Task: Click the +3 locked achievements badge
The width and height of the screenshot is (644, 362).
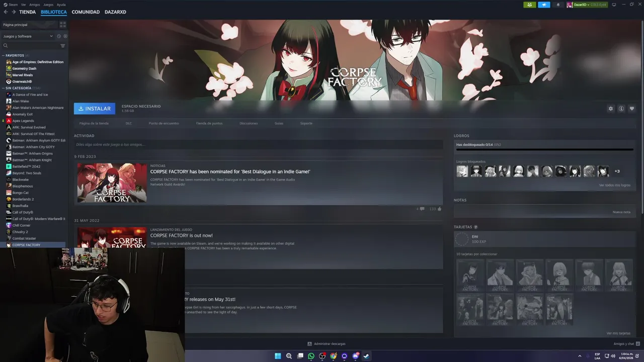Action: pyautogui.click(x=617, y=171)
